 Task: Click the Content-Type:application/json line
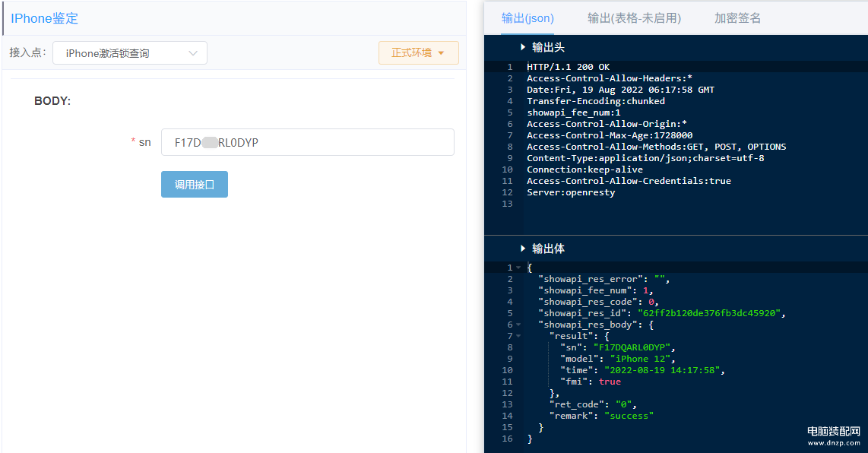[x=645, y=158]
